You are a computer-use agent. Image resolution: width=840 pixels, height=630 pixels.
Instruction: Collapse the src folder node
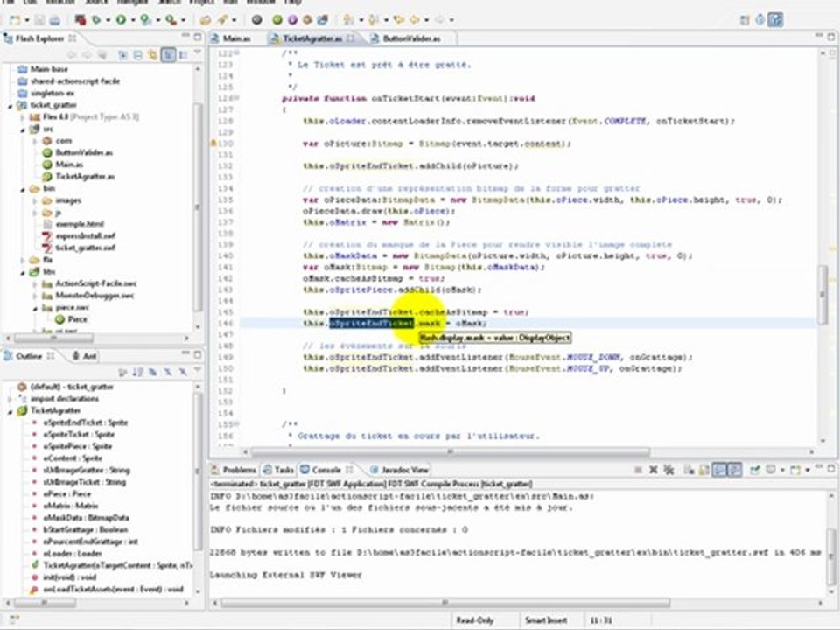click(x=23, y=129)
